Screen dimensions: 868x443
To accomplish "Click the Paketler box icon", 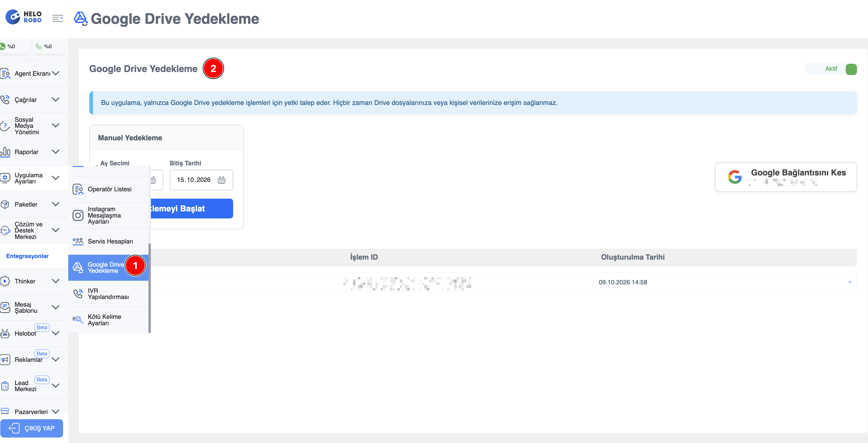I will click(5, 204).
